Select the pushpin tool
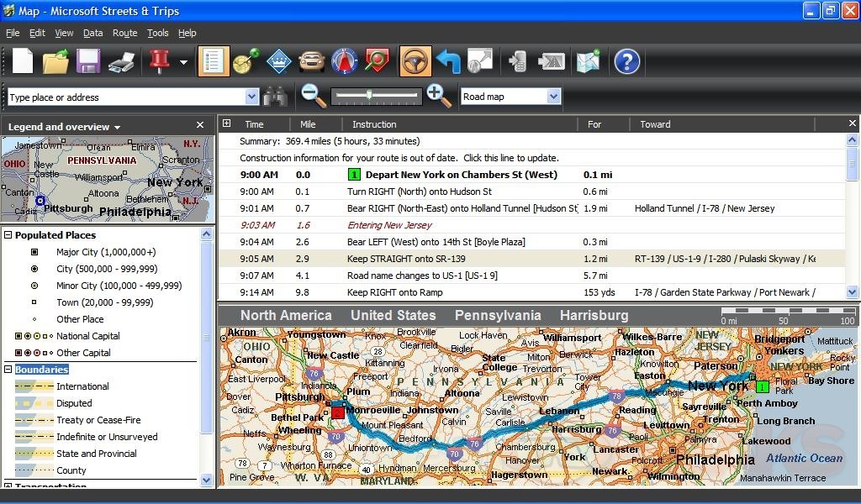The height and width of the screenshot is (504, 861). 160,60
